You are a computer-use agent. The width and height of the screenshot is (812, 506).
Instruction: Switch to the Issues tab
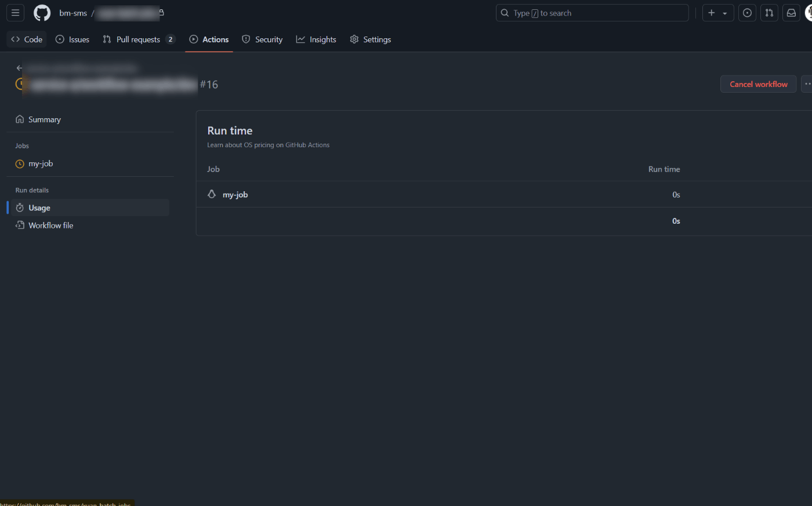pyautogui.click(x=72, y=39)
